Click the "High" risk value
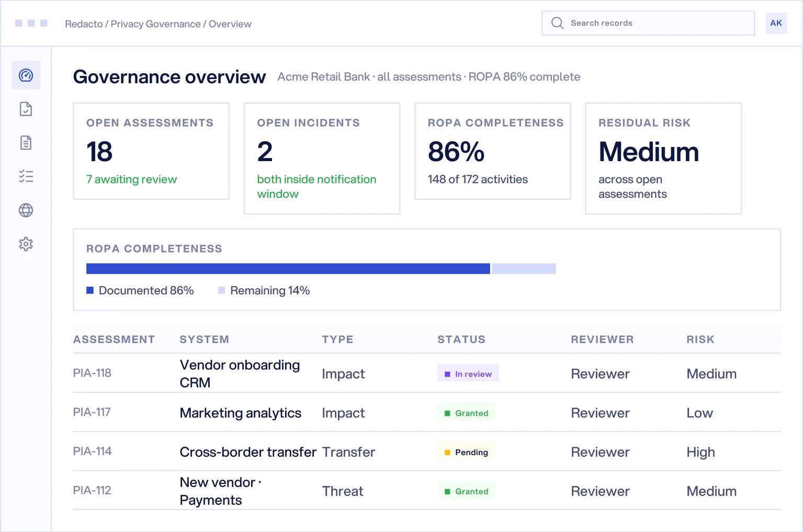Image resolution: width=803 pixels, height=532 pixels. click(700, 452)
